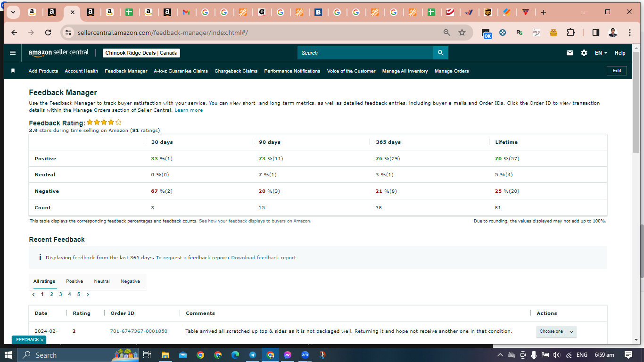Open Microsoft Edge from the taskbar

point(235,355)
